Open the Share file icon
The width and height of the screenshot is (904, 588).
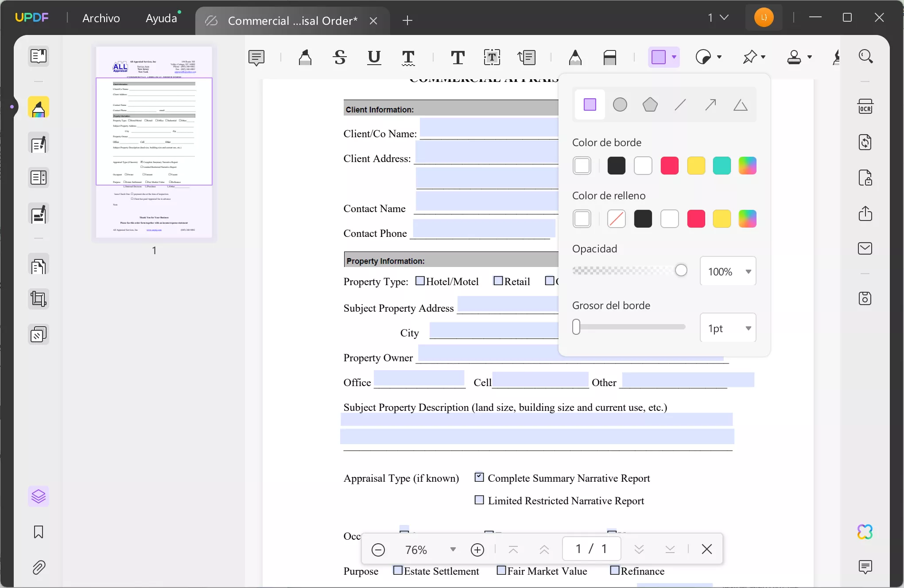click(x=865, y=213)
